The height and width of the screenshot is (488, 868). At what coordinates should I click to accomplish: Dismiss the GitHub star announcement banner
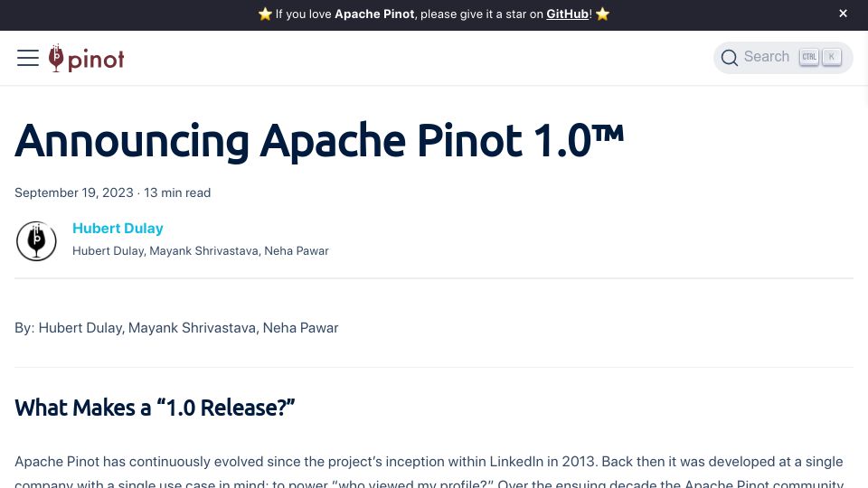tap(843, 14)
